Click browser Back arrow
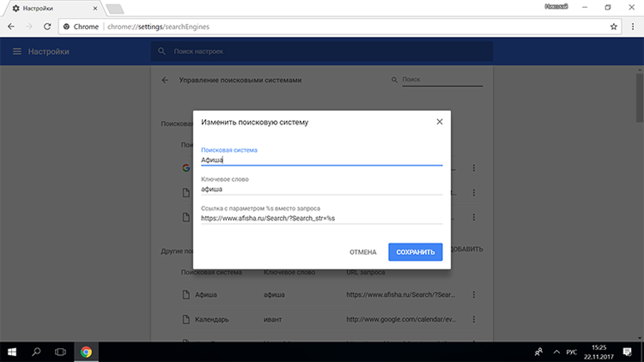The height and width of the screenshot is (362, 644). point(11,27)
